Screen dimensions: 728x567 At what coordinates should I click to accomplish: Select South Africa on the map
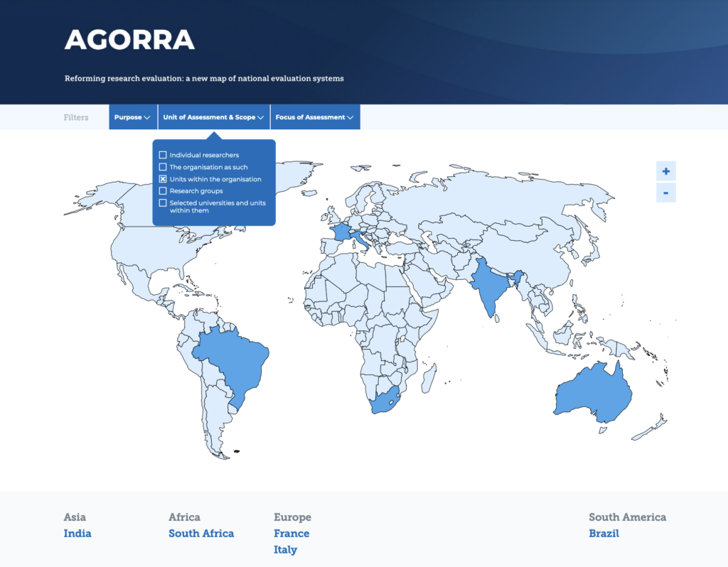383,404
